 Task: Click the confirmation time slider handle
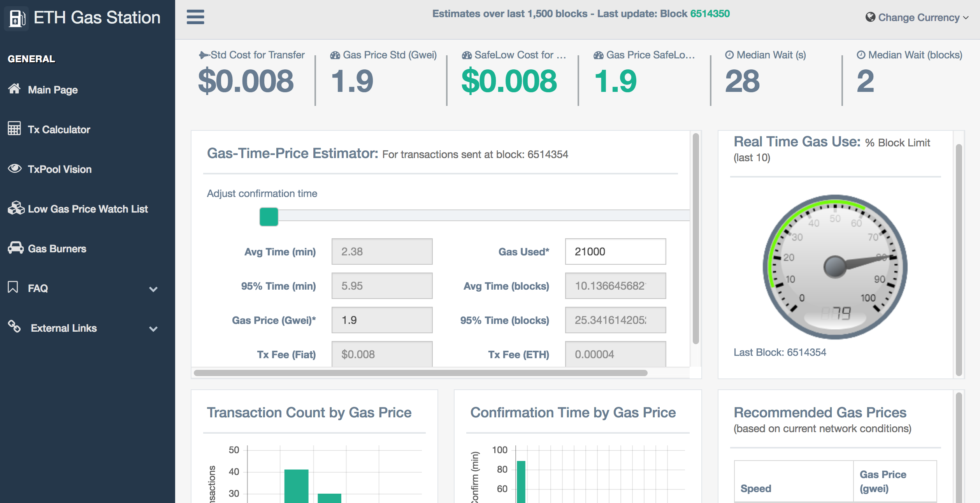[269, 217]
